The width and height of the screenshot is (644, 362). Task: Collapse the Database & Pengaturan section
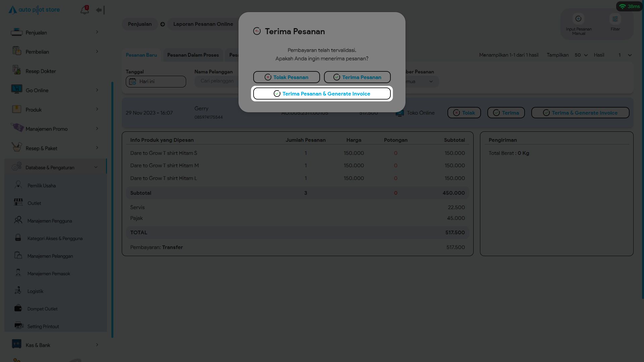pyautogui.click(x=96, y=167)
